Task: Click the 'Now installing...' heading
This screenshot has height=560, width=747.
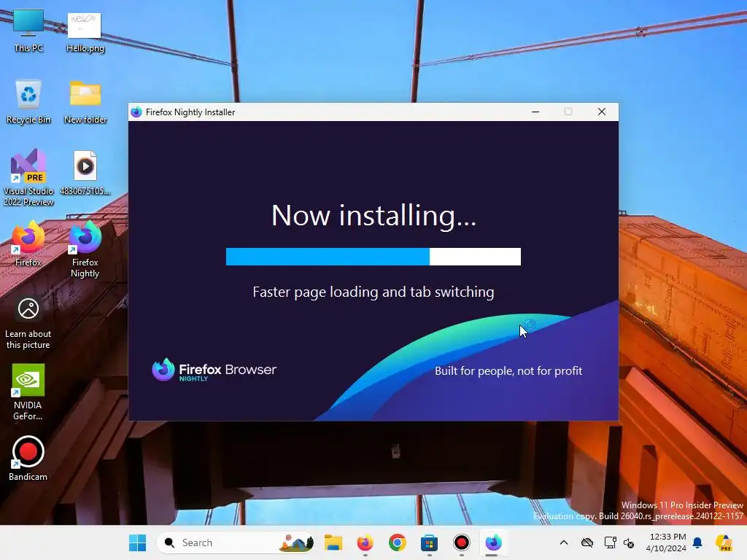Action: click(373, 215)
